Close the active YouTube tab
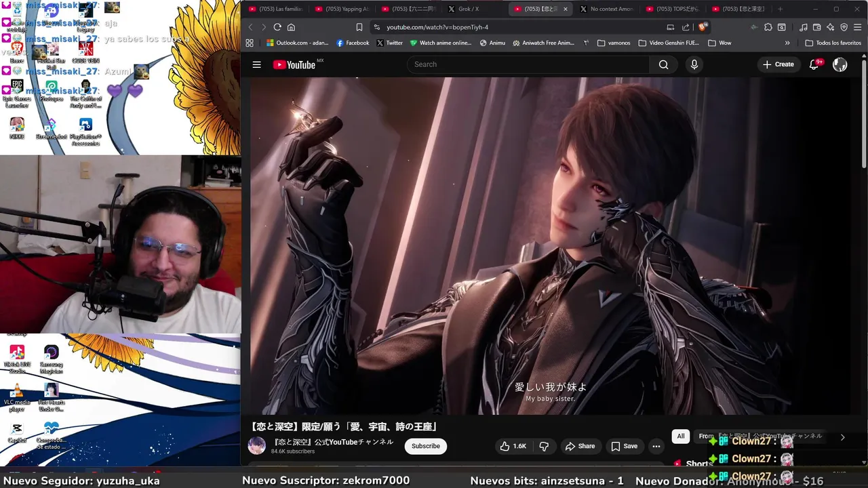Image resolution: width=868 pixels, height=488 pixels. 565,9
